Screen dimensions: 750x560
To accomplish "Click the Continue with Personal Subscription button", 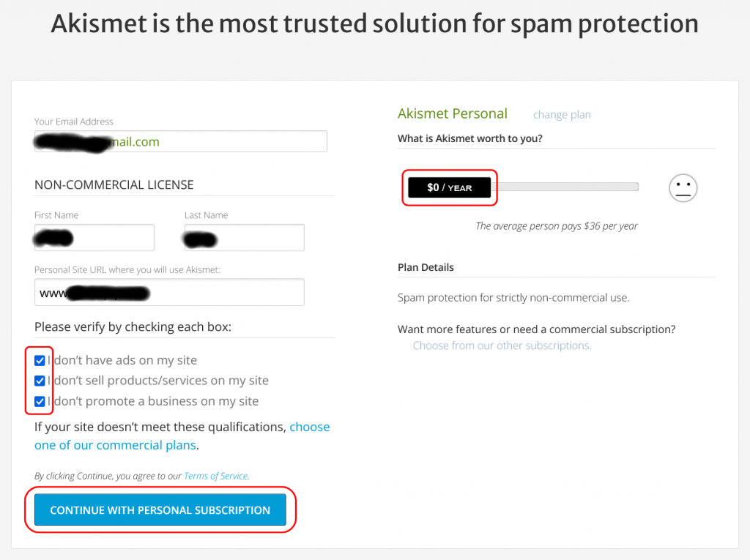I will 160,509.
